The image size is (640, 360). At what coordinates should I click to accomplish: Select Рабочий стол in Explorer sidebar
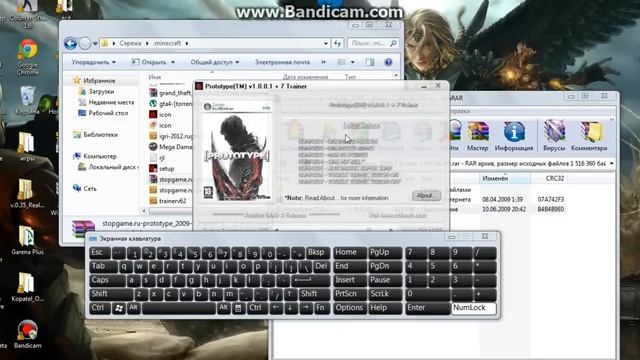click(103, 113)
